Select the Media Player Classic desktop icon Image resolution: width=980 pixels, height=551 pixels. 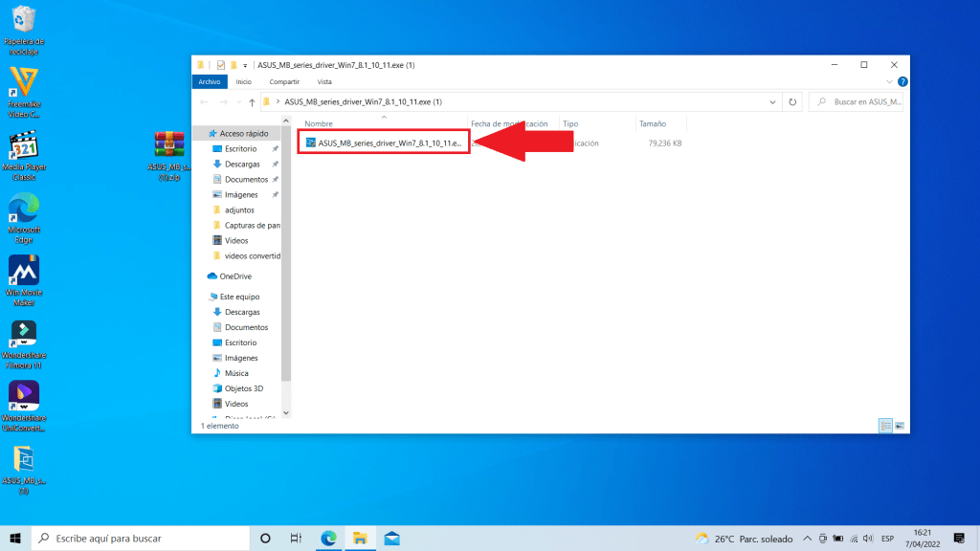point(24,155)
